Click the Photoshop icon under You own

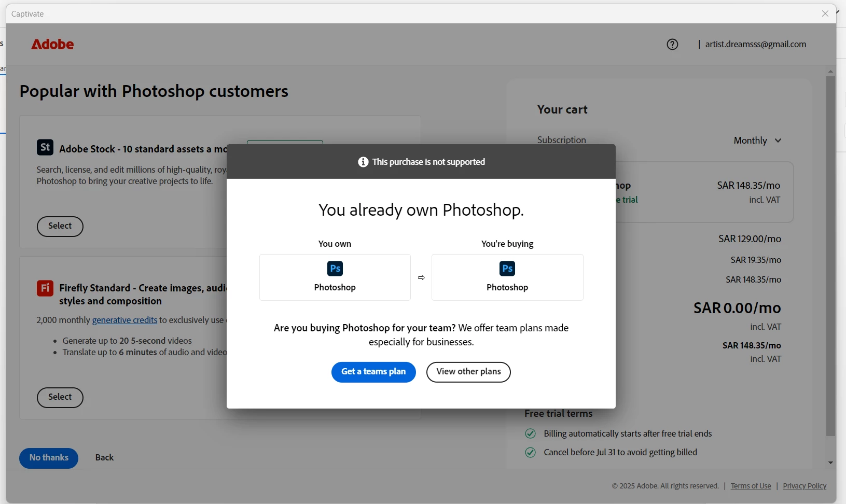point(335,269)
